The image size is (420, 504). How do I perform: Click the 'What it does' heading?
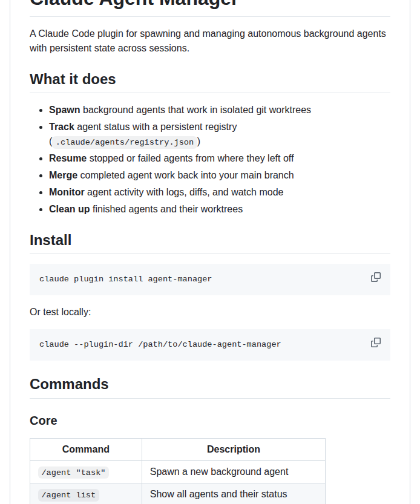pos(73,79)
